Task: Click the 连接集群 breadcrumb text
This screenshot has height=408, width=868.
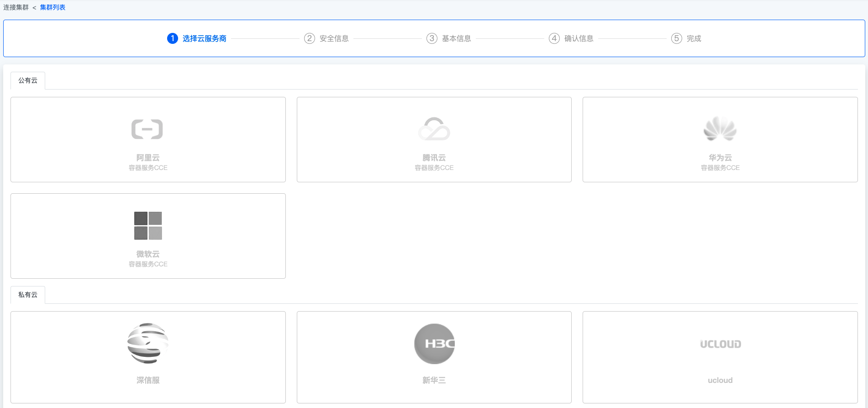Action: pos(16,7)
